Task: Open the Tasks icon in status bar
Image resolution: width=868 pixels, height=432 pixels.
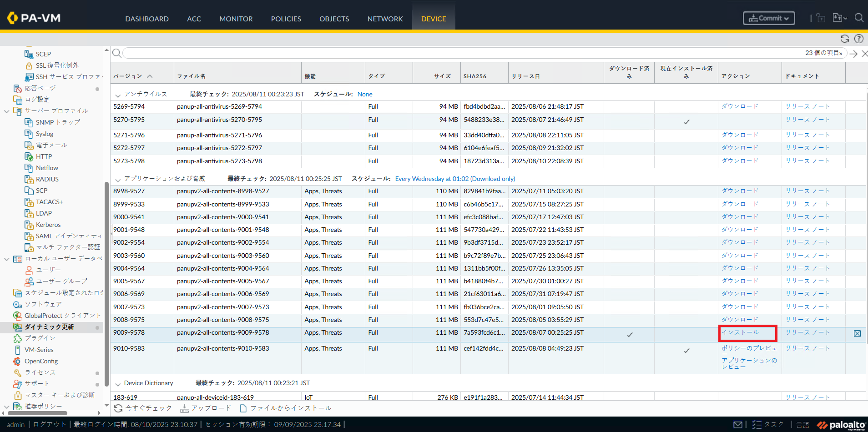Action: 757,424
